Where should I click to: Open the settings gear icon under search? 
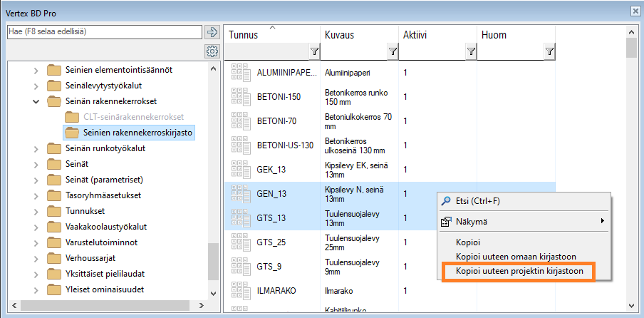tap(212, 51)
